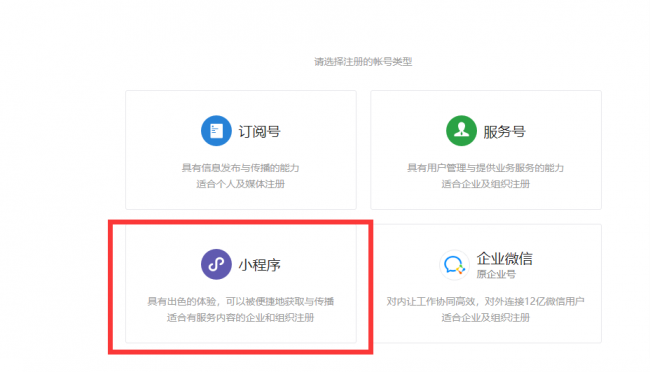650x372 pixels.
Task: Click the 原企业号 subtitle
Action: click(496, 274)
